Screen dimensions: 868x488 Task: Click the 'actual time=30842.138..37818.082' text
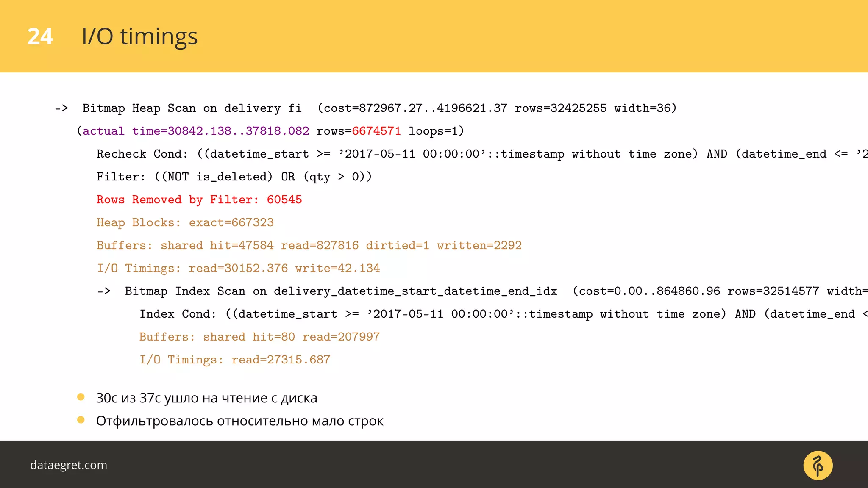click(x=196, y=131)
